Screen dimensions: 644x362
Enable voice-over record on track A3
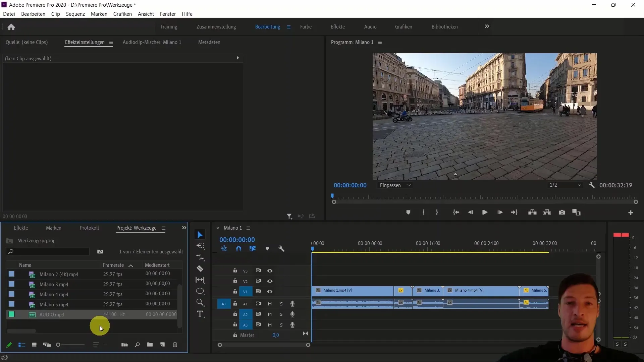coord(292,325)
